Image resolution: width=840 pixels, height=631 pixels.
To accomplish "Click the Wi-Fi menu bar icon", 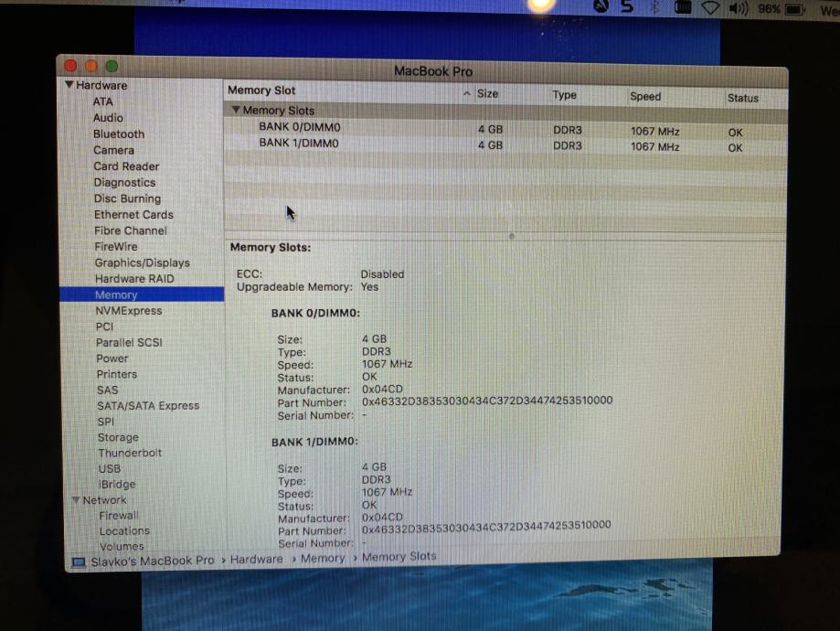I will click(710, 7).
